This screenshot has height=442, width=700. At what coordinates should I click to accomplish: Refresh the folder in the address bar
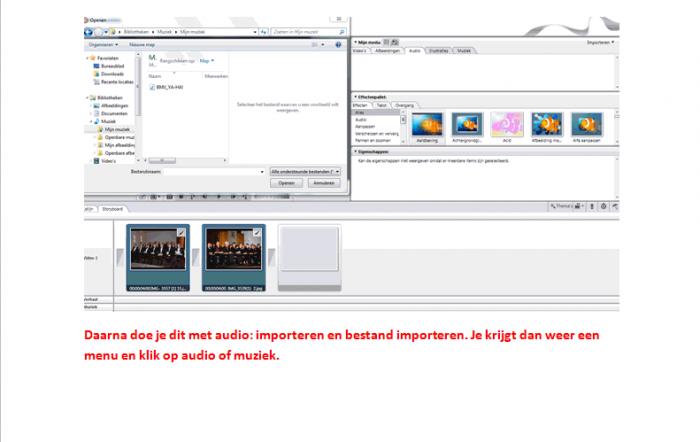pos(264,32)
